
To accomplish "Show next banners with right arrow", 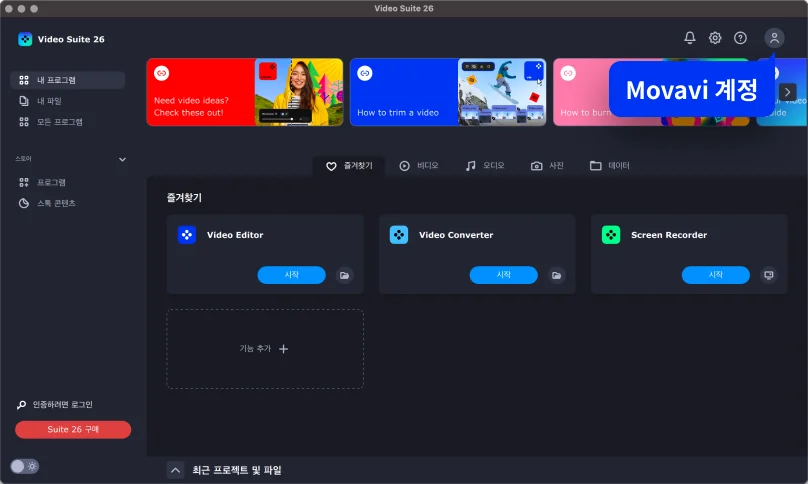I will (x=787, y=92).
